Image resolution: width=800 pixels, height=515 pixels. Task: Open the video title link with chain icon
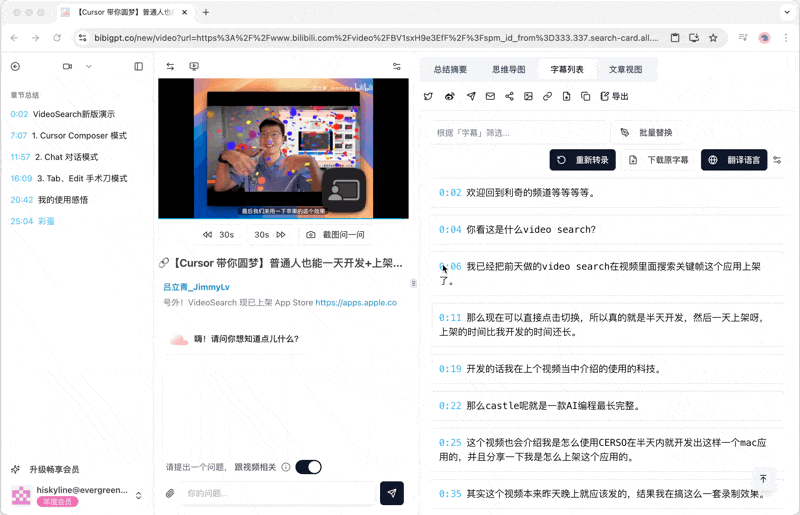click(283, 263)
